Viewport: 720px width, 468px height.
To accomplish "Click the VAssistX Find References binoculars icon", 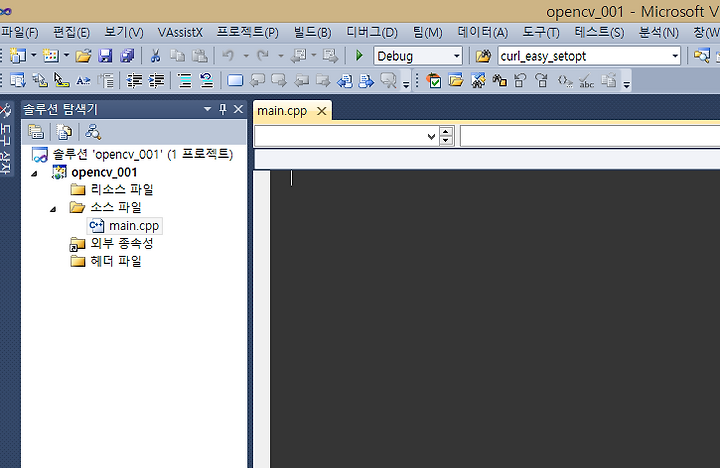I will pos(499,81).
